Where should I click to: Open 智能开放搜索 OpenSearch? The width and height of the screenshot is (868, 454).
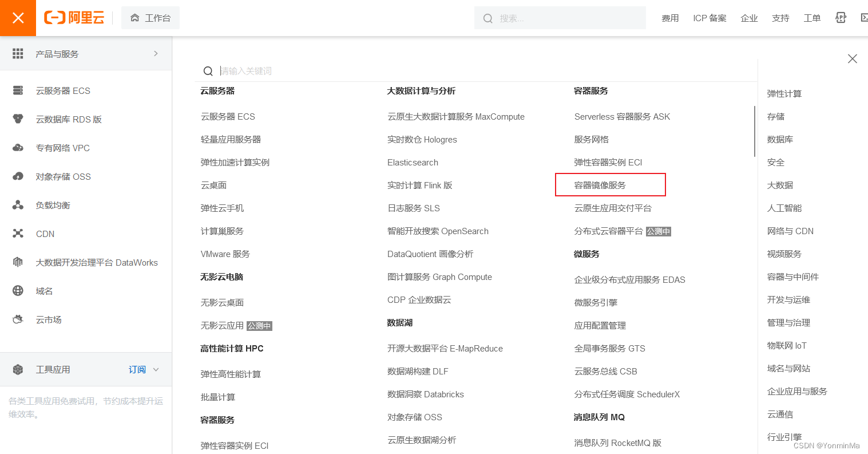pyautogui.click(x=438, y=231)
